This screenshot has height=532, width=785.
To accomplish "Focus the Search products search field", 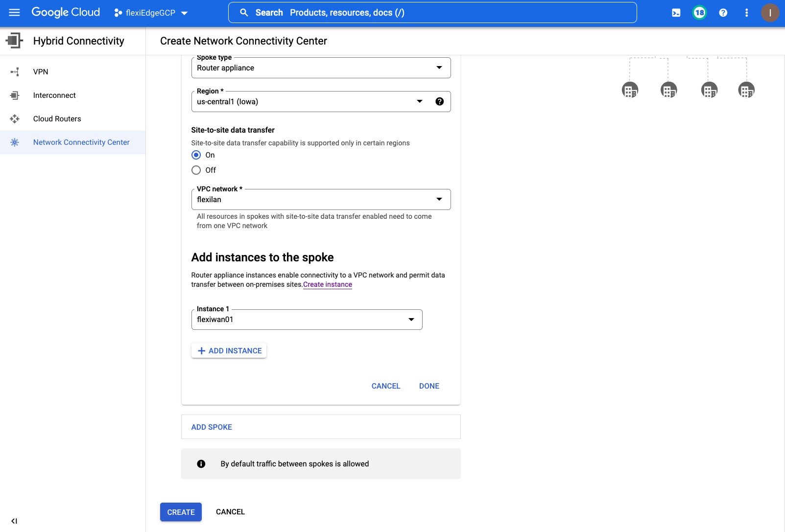I will (432, 13).
